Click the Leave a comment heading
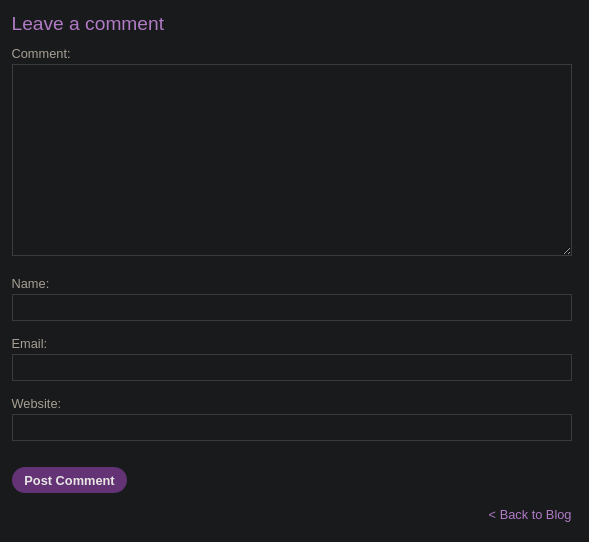This screenshot has width=589, height=542. pyautogui.click(x=88, y=24)
